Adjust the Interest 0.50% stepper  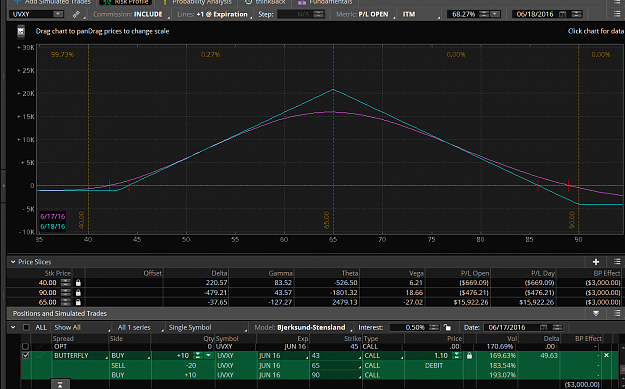434,328
